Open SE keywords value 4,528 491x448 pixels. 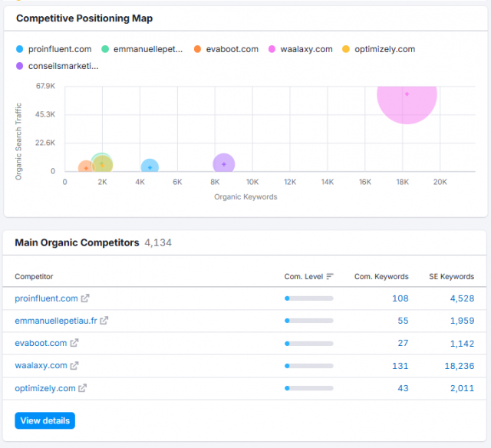pyautogui.click(x=462, y=298)
